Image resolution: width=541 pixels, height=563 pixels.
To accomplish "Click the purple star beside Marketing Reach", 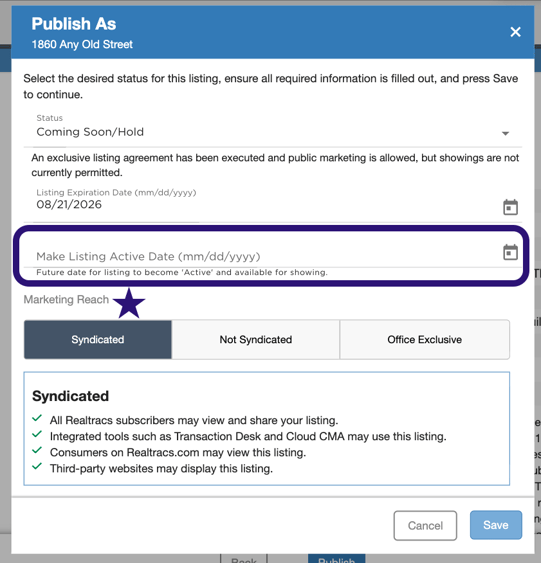I will 129,304.
